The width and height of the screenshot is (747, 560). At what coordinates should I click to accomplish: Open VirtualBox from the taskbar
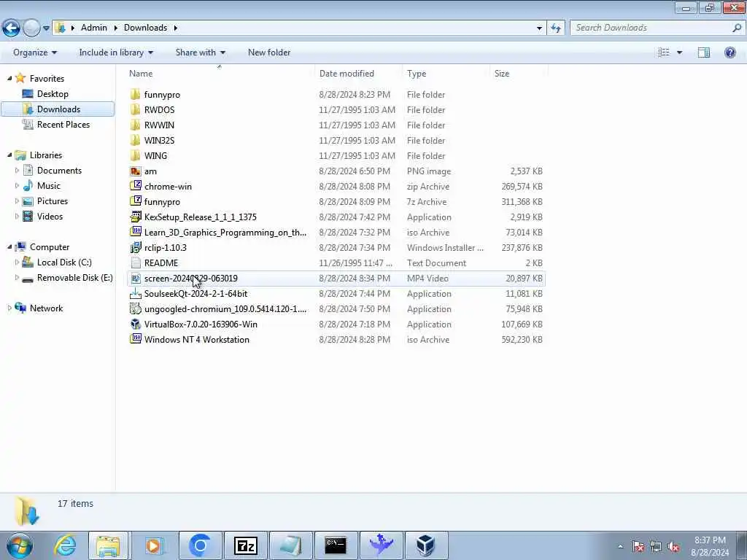[x=425, y=545]
